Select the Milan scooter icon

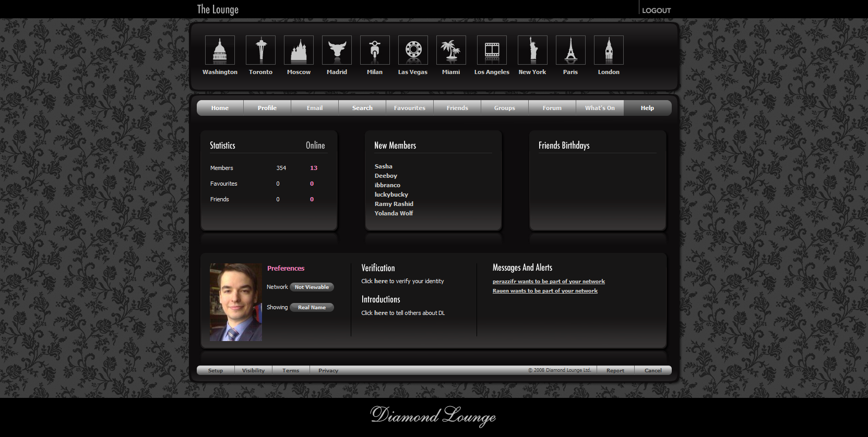point(375,50)
